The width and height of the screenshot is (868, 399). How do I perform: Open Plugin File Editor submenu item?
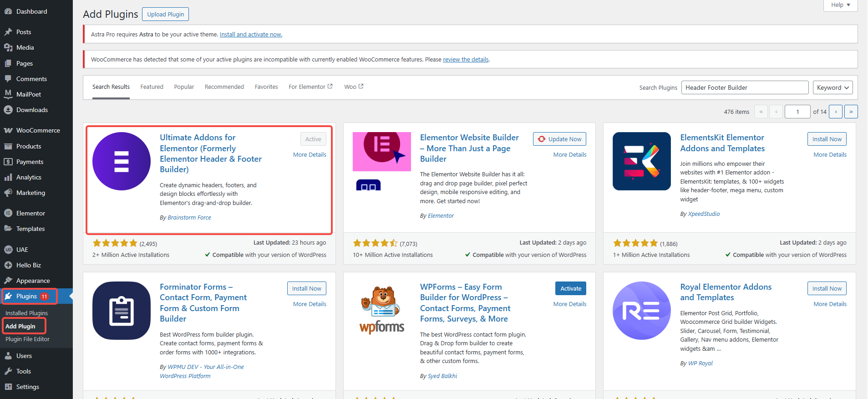pyautogui.click(x=27, y=339)
